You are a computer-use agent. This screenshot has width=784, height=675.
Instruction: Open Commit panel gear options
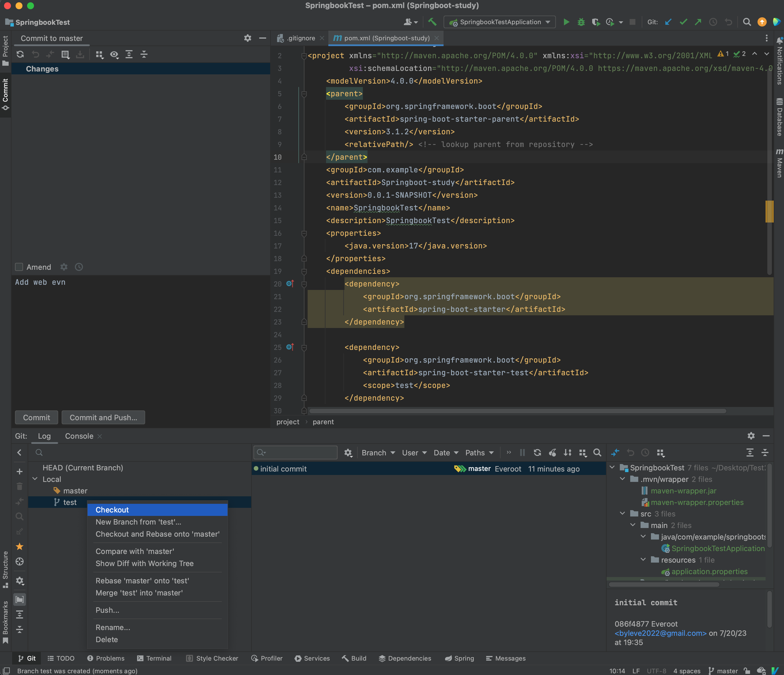point(247,38)
